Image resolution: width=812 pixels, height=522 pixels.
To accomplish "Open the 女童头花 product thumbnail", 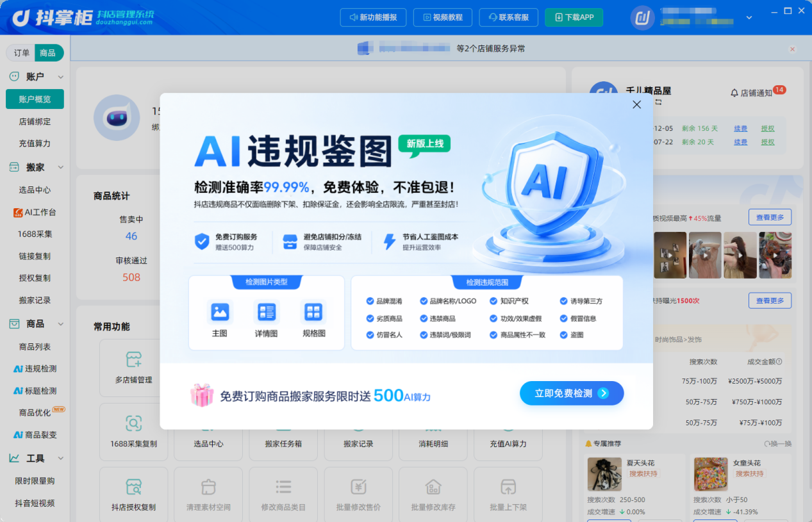I will 711,475.
